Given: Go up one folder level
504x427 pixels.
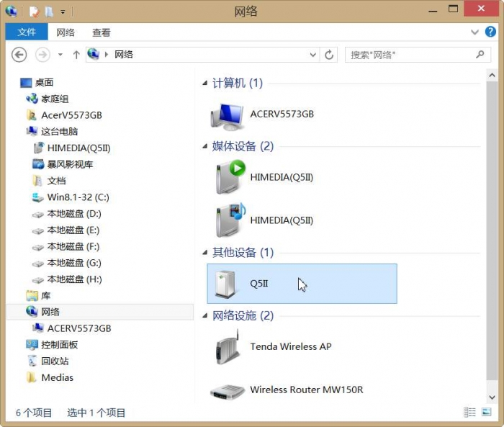Looking at the screenshot, I should tap(76, 55).
